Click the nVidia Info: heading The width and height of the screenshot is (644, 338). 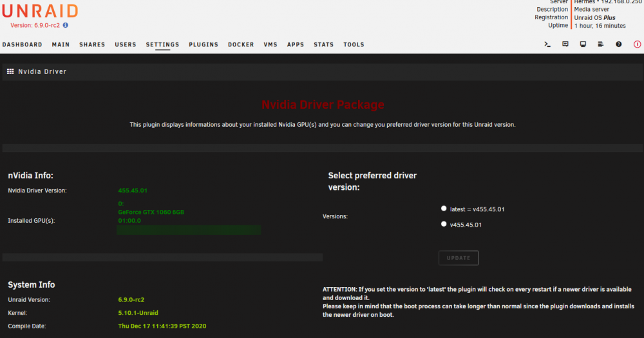[31, 175]
